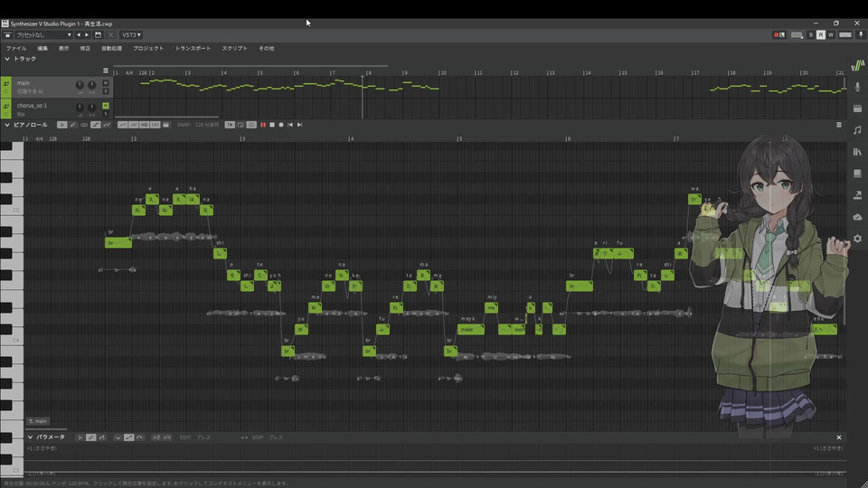This screenshot has height=488, width=868.
Task: Open the 自動処理 menu
Action: [111, 49]
